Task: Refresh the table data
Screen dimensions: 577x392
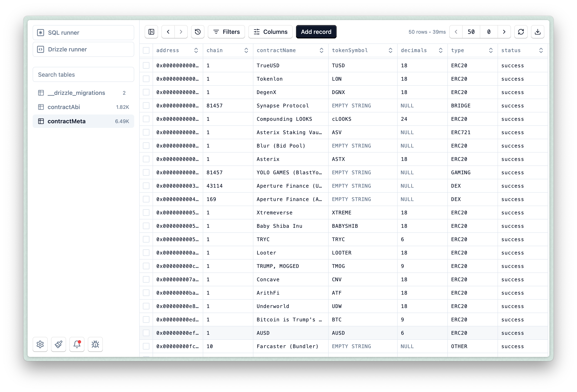Action: click(521, 32)
